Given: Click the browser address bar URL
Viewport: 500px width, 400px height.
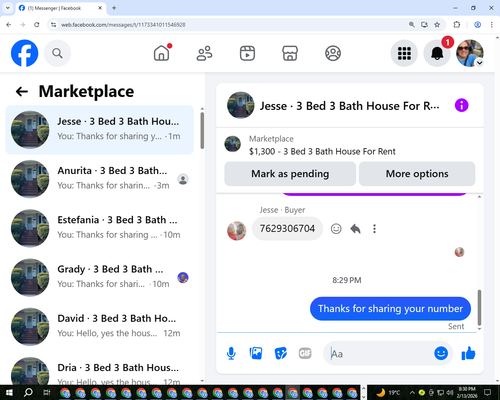Looking at the screenshot, I should pos(123,25).
